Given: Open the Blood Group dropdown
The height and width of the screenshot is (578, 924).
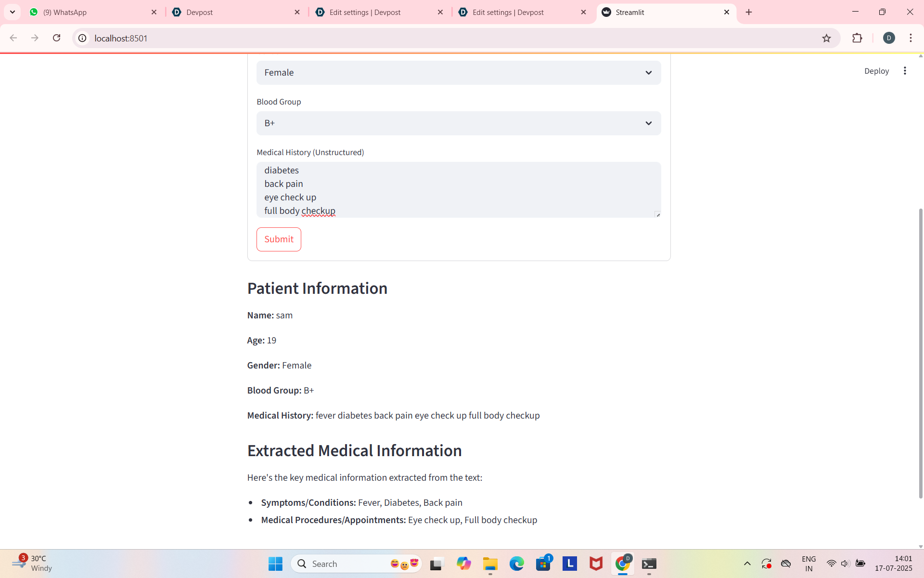Looking at the screenshot, I should click(x=458, y=123).
